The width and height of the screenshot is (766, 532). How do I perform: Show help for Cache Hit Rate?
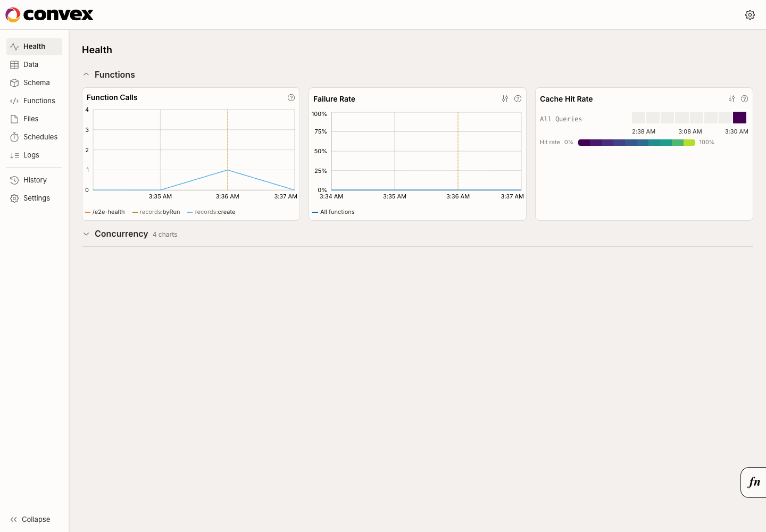click(744, 99)
